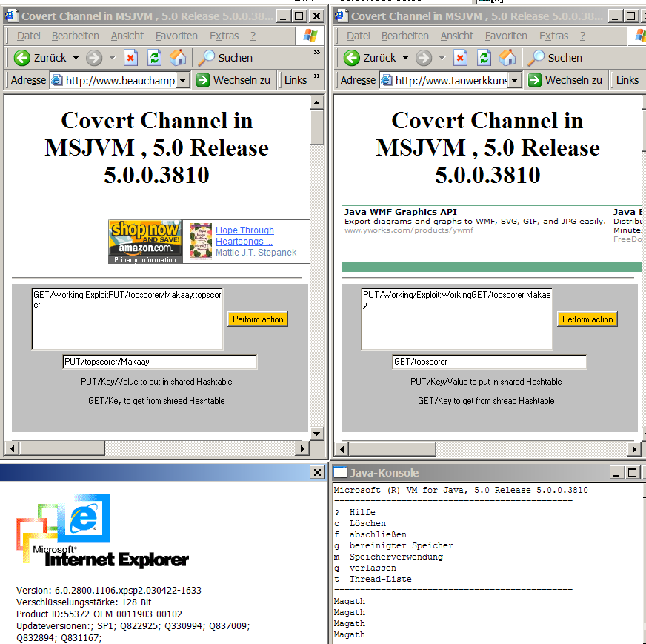Open Extras menu in right browser window
The width and height of the screenshot is (646, 644).
553,36
